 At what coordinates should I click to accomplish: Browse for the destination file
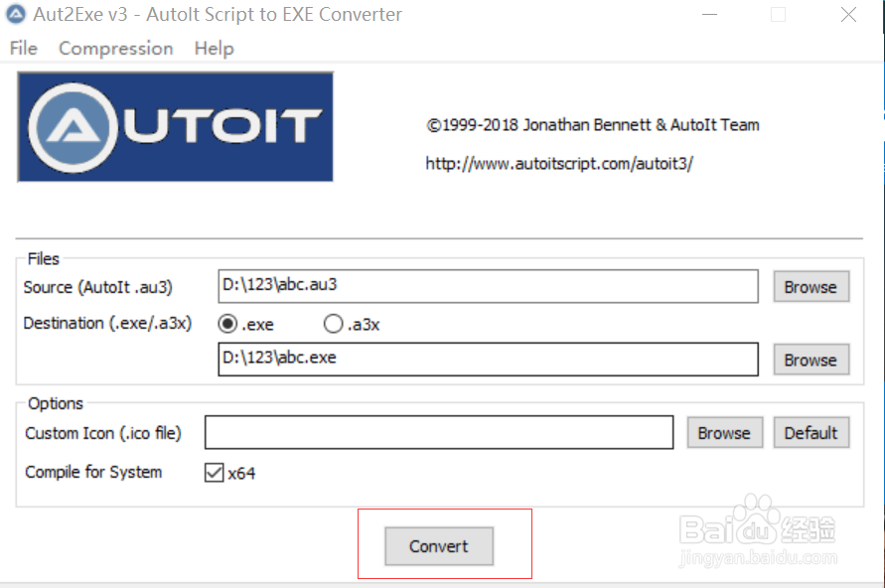pos(811,360)
